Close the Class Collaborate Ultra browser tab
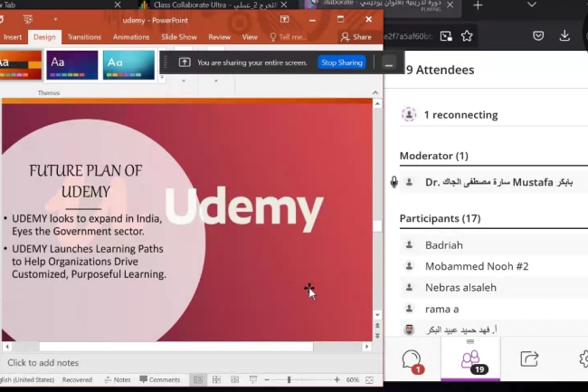 point(284,5)
